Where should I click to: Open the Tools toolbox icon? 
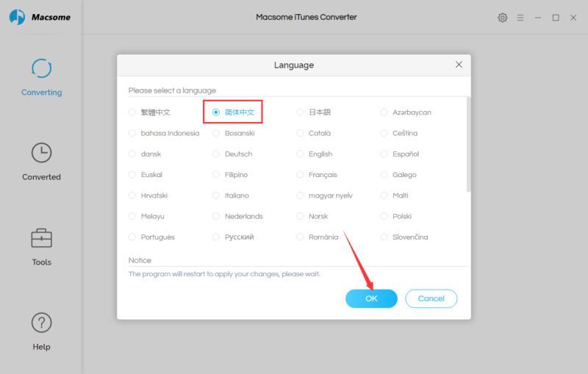tap(41, 238)
